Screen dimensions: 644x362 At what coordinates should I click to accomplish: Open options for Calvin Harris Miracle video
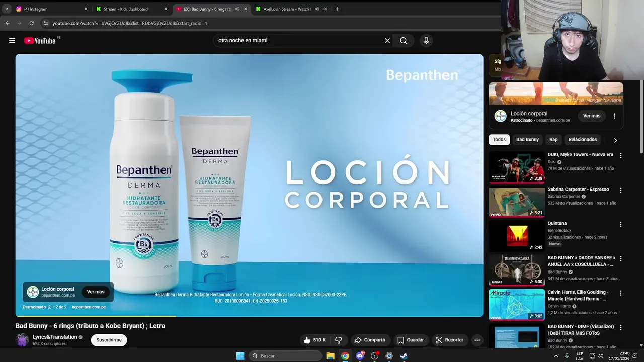click(x=620, y=293)
